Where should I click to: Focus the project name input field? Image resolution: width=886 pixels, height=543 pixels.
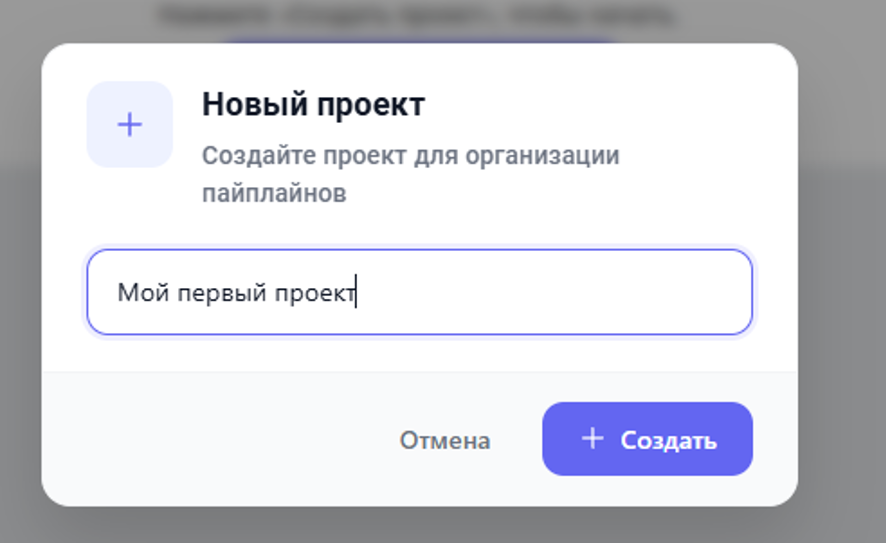550,292
